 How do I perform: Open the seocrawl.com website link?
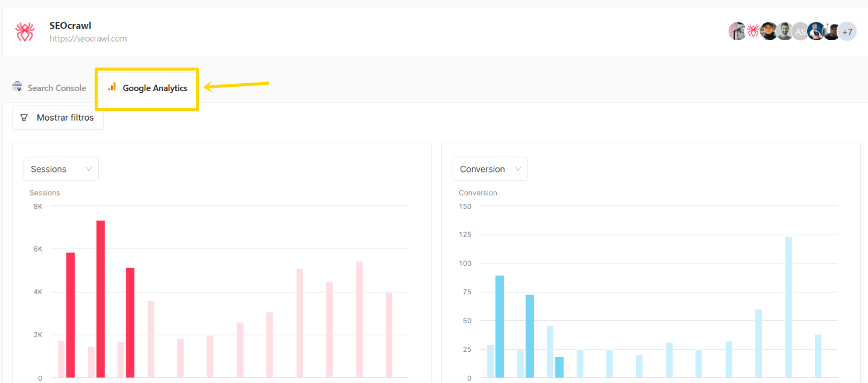point(88,38)
